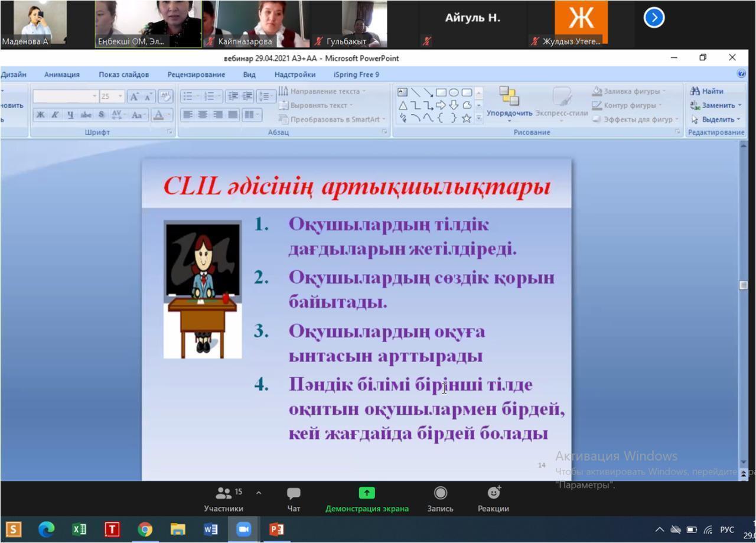Click the Упорядочить arrange icon
This screenshot has width=756, height=543.
coord(509,96)
